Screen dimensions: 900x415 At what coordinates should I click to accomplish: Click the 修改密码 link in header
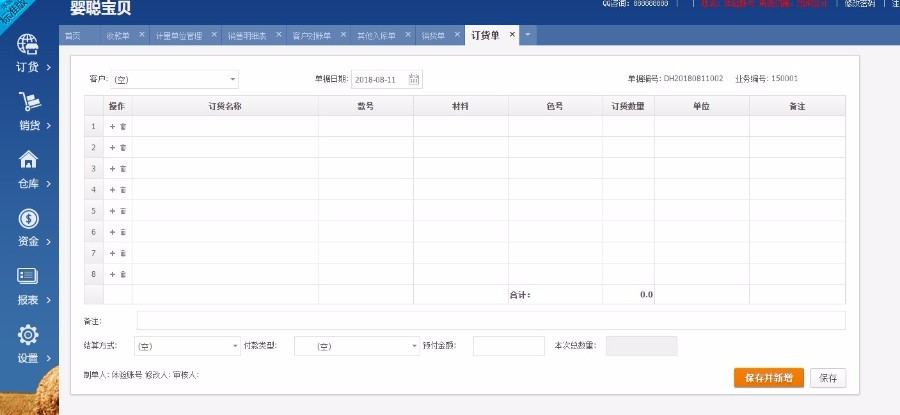pos(859,3)
